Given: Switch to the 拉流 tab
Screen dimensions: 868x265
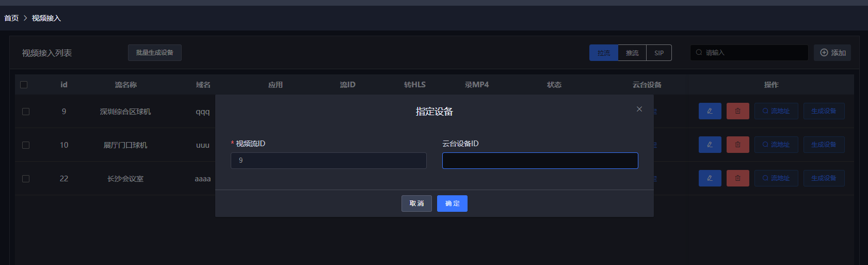Looking at the screenshot, I should 604,53.
